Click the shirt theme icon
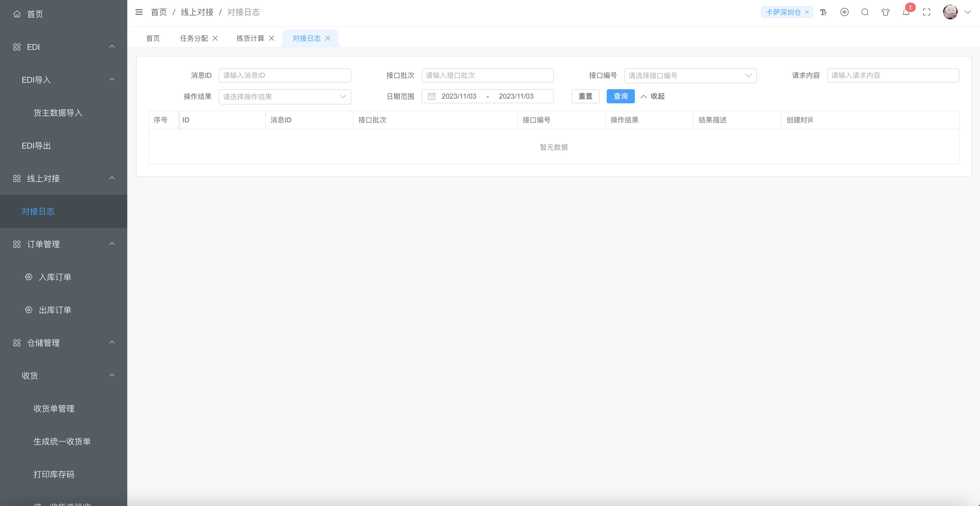Image resolution: width=980 pixels, height=506 pixels. [x=885, y=12]
